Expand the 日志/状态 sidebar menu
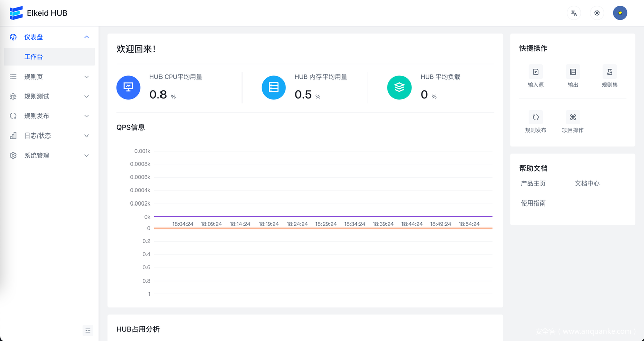Image resolution: width=644 pixels, height=341 pixels. (49, 135)
